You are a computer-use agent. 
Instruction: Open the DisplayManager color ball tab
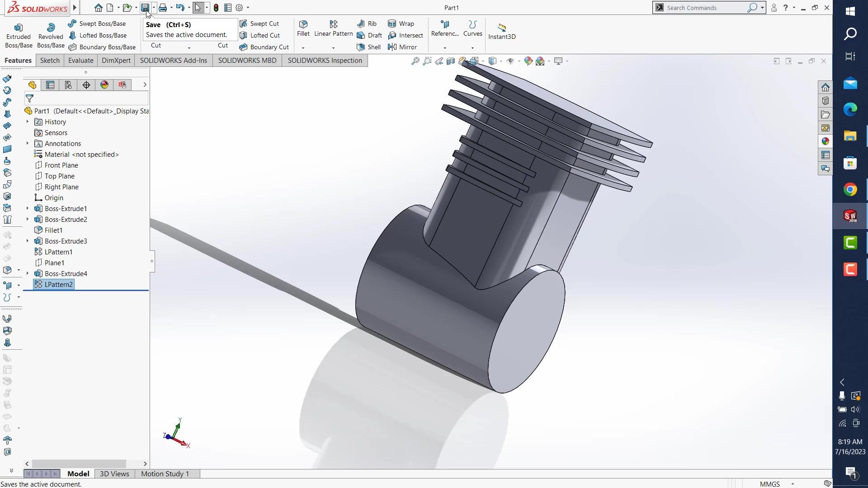pos(104,85)
